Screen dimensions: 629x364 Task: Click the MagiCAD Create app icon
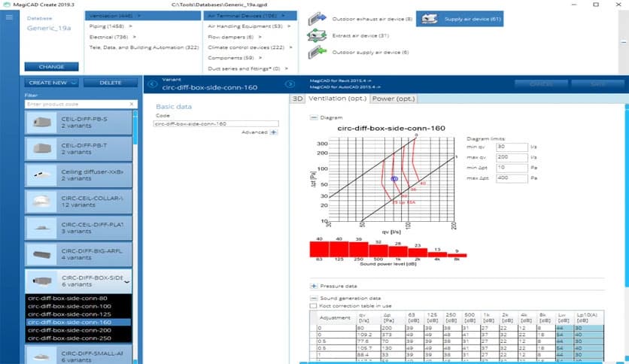tap(7, 5)
